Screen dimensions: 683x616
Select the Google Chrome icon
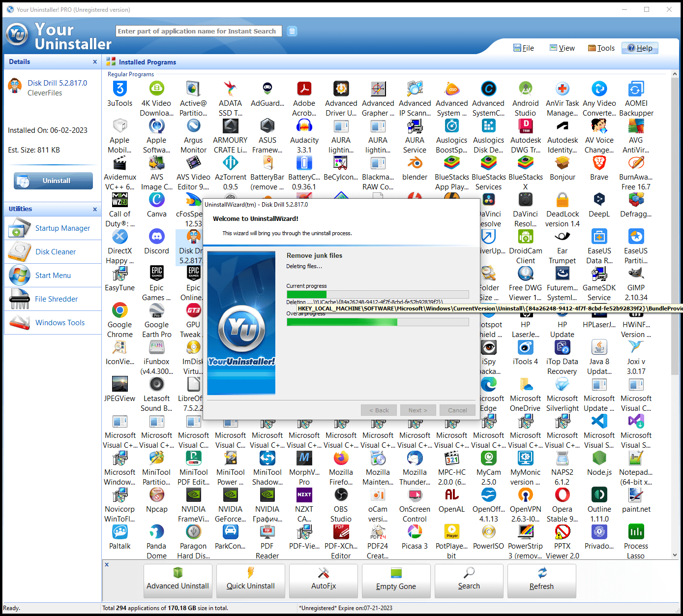click(119, 310)
